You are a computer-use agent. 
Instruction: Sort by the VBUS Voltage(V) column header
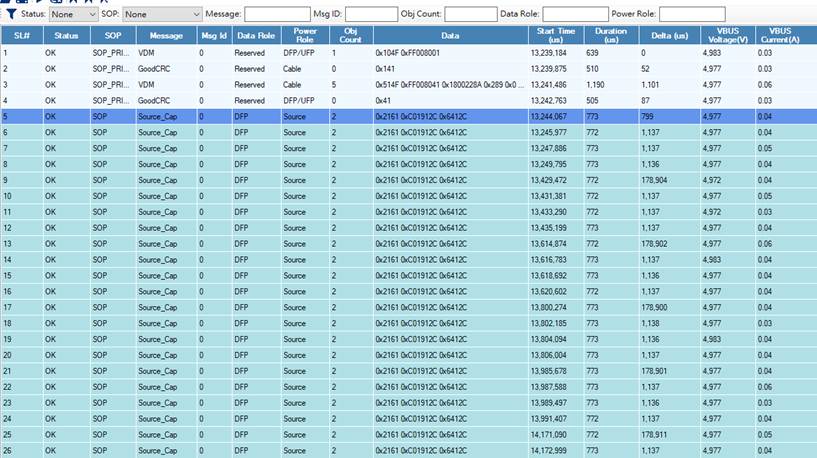(728, 35)
